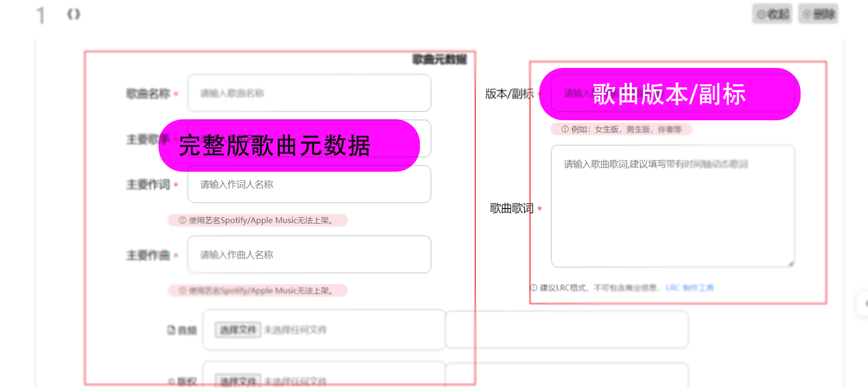The width and height of the screenshot is (868, 388).
Task: Click inside the 歌曲歌词 lyrics textarea
Action: (x=673, y=206)
